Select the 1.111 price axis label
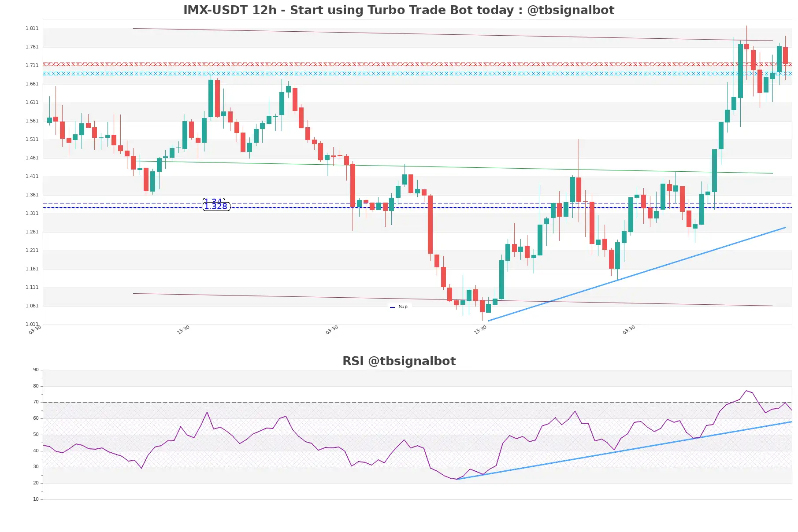 tap(32, 287)
